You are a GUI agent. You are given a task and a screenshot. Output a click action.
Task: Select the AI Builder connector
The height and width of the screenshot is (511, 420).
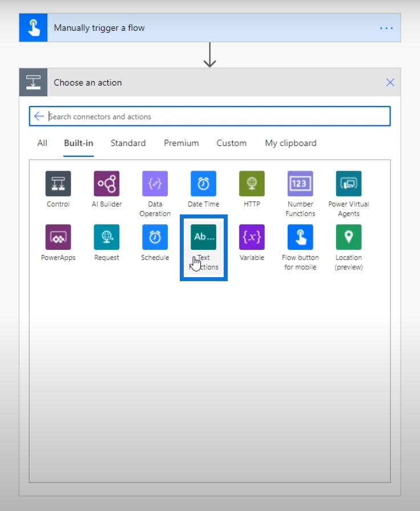coord(107,184)
